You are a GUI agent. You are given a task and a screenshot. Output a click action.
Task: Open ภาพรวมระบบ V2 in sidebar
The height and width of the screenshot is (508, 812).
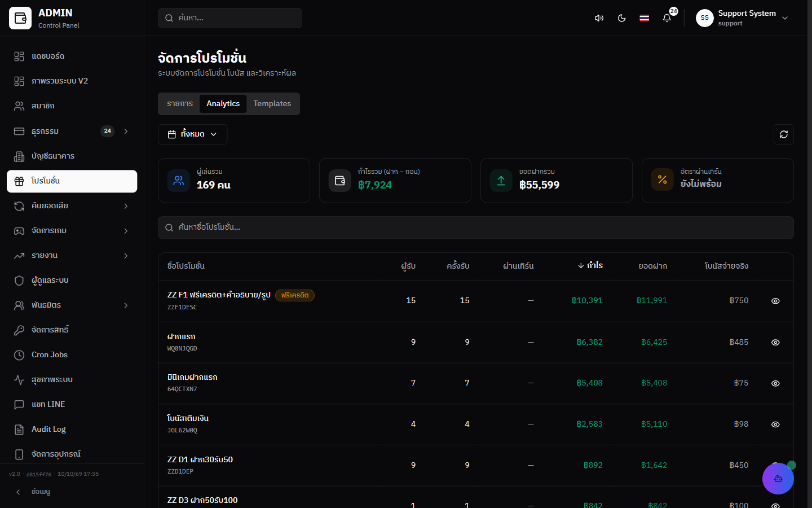coord(72,81)
